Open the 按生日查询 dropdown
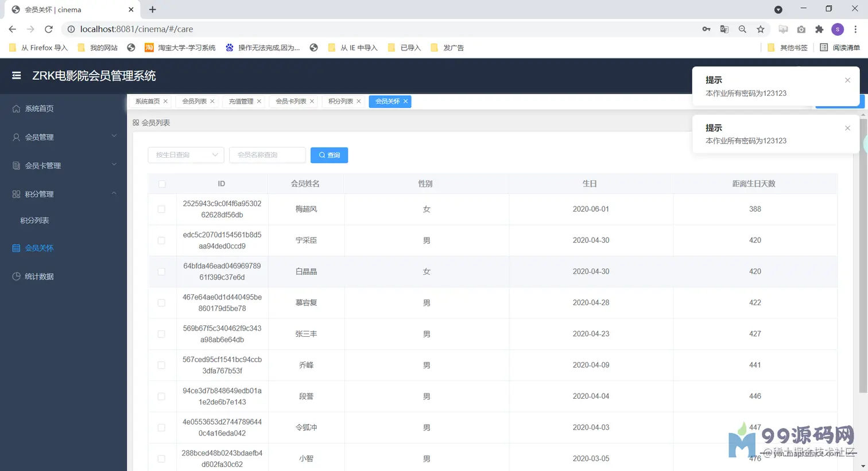 coord(186,155)
